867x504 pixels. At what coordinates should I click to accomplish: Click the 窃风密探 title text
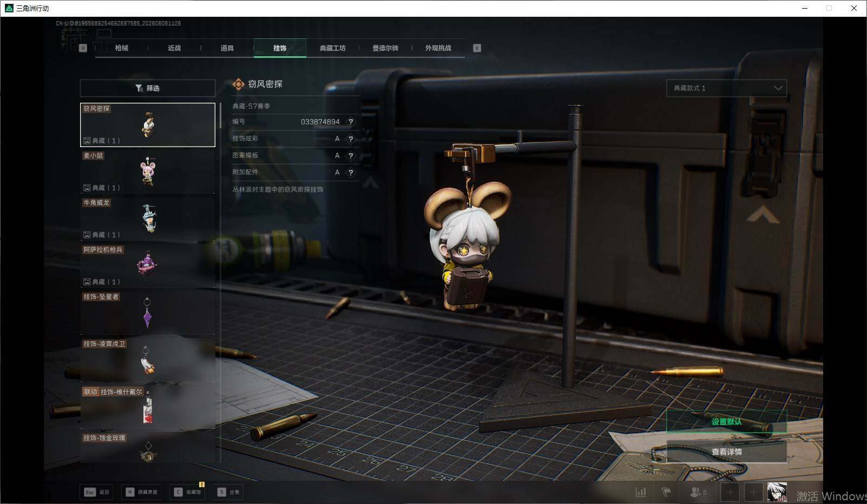(265, 84)
